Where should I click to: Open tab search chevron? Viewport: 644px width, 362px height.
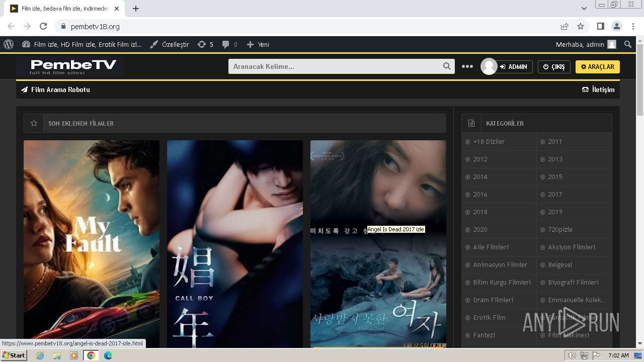click(584, 9)
